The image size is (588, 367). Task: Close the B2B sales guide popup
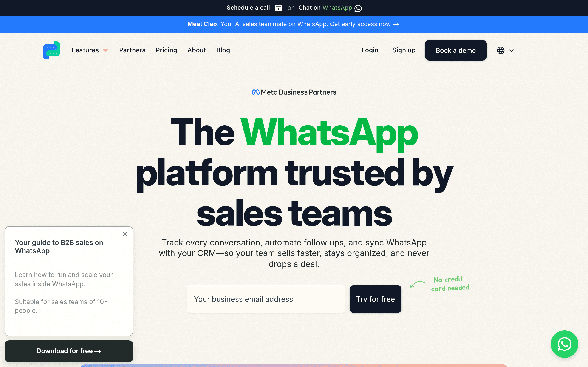point(125,234)
